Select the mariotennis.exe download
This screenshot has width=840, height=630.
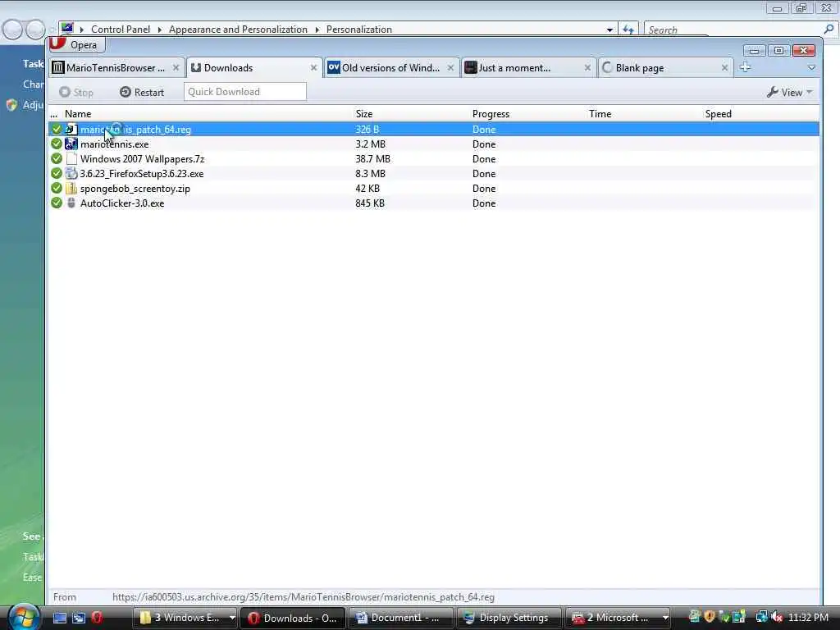[433, 144]
